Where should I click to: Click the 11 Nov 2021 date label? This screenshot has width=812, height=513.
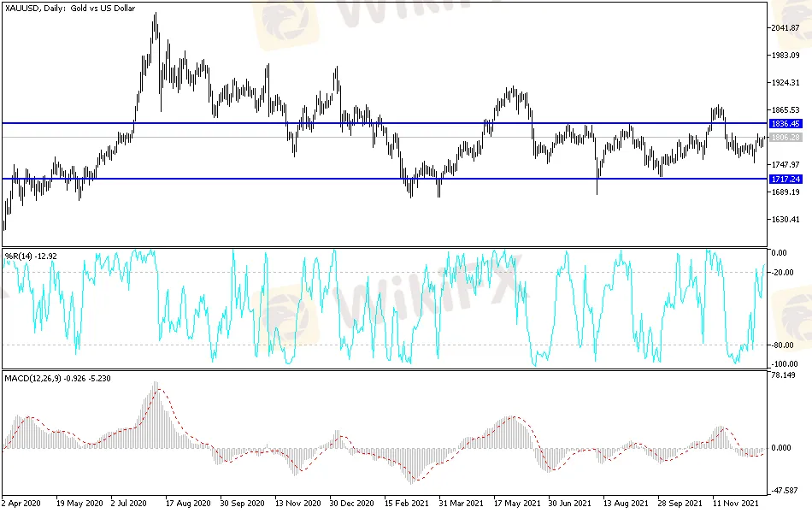coord(735,503)
